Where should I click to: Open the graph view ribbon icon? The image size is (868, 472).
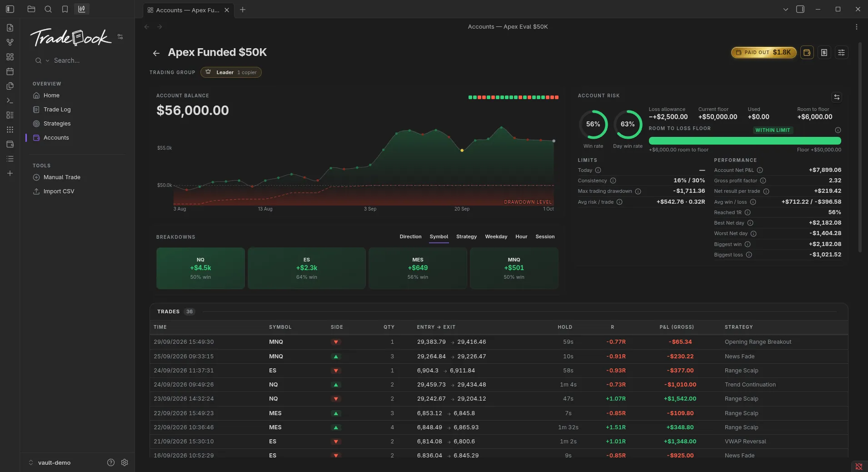coord(10,42)
